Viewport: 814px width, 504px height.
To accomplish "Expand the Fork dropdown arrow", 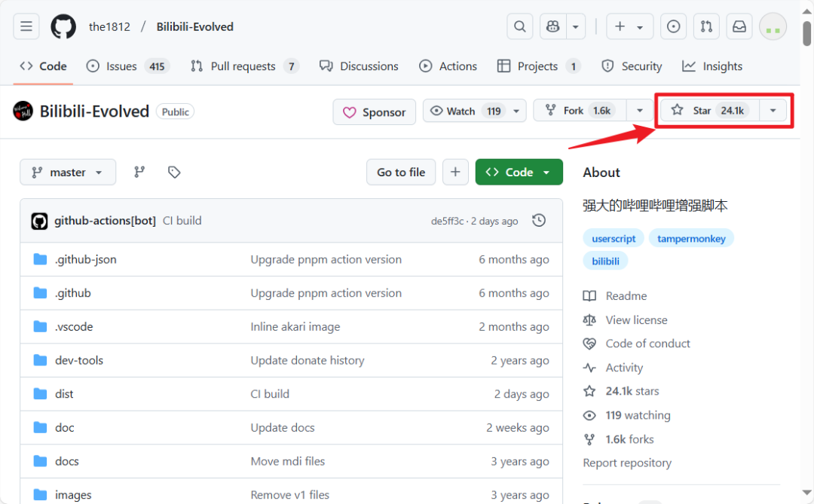I will pos(640,111).
